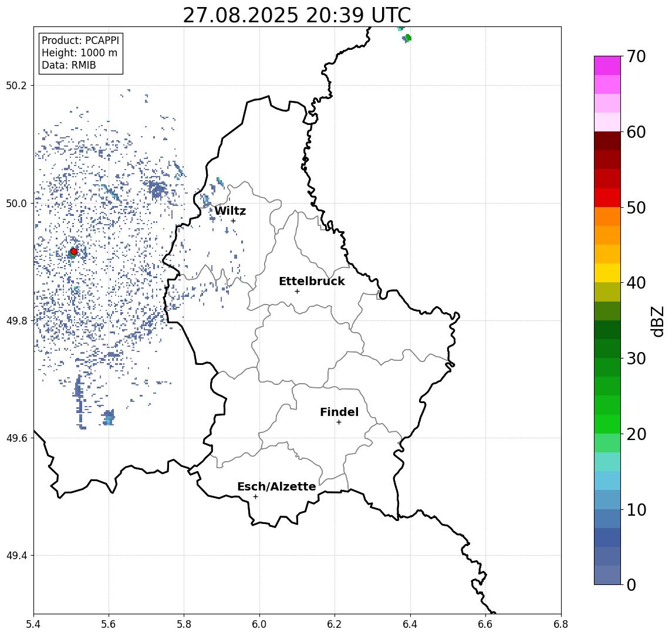Click the latitude axis label 49.8
This screenshot has width=672, height=636.
point(16,320)
